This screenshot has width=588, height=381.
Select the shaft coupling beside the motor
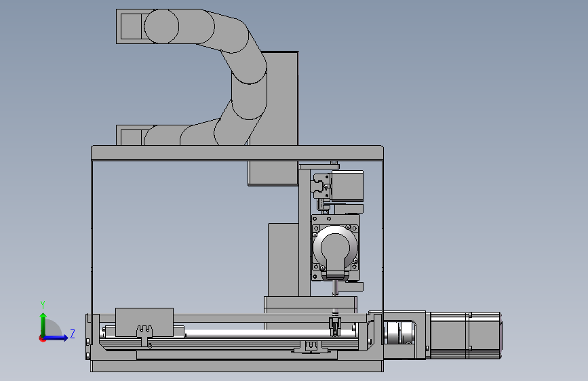pyautogui.click(x=398, y=333)
